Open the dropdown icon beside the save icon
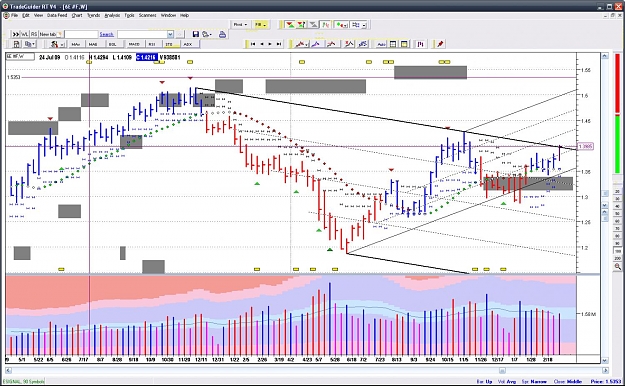The image size is (625, 386). (x=207, y=34)
